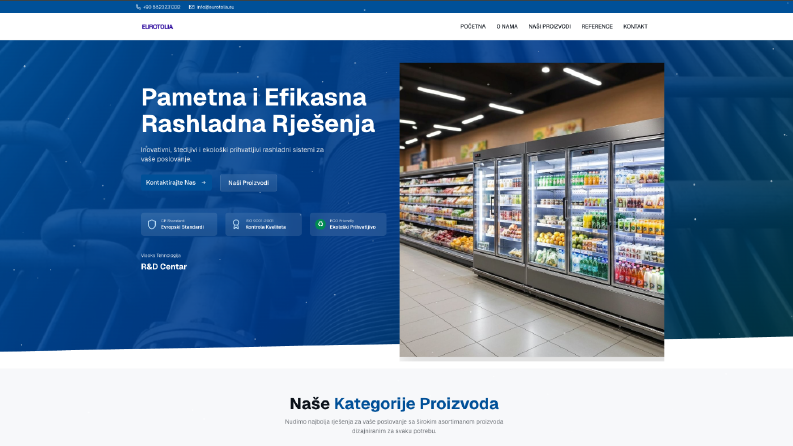Click the phone number link in the top bar
This screenshot has height=446, width=793.
161,7
